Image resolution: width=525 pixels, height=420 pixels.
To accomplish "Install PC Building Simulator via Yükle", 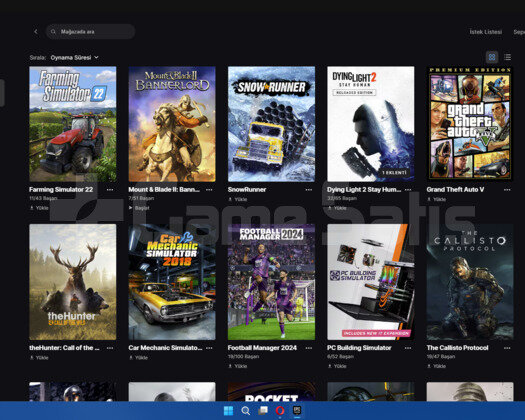I will pos(337,366).
